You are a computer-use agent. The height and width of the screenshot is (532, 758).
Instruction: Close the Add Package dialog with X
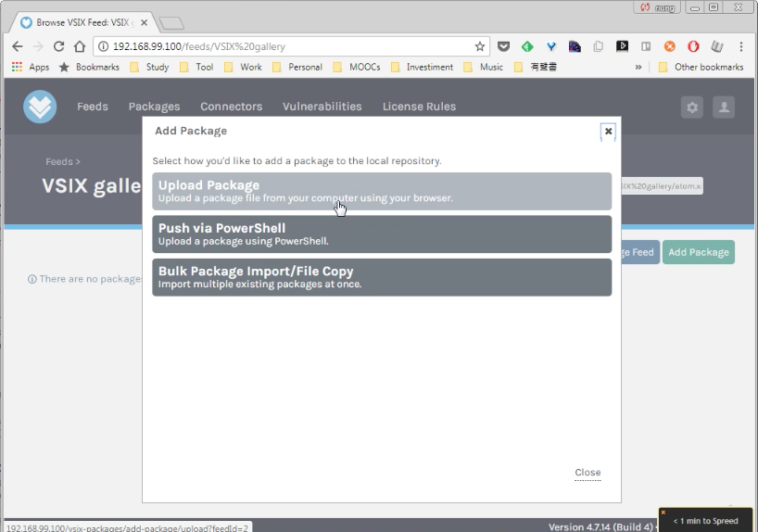[608, 131]
